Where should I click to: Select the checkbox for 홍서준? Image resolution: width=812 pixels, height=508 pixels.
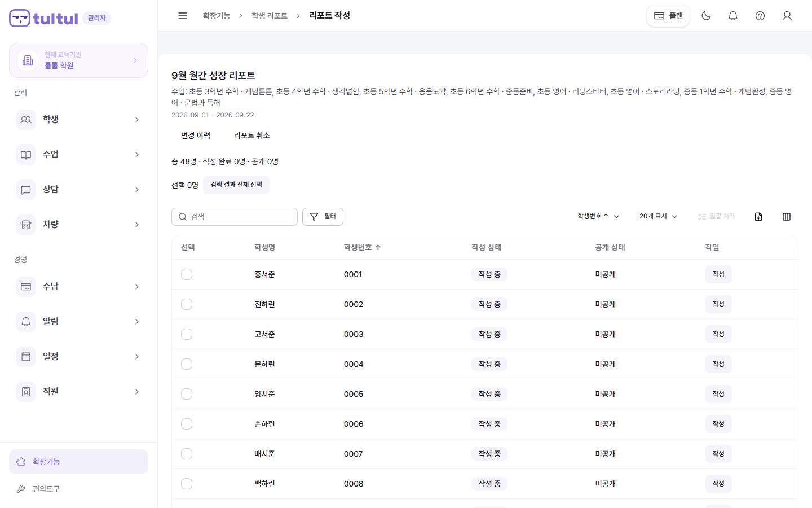(x=187, y=274)
